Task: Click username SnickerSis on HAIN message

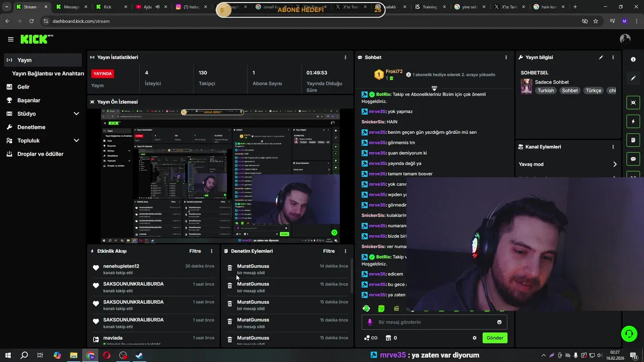Action: click(373, 122)
